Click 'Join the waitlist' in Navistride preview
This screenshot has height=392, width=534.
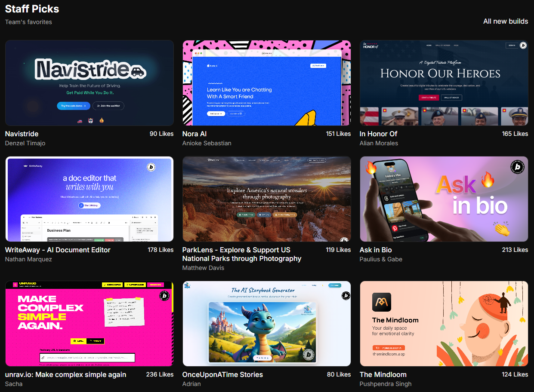click(108, 106)
